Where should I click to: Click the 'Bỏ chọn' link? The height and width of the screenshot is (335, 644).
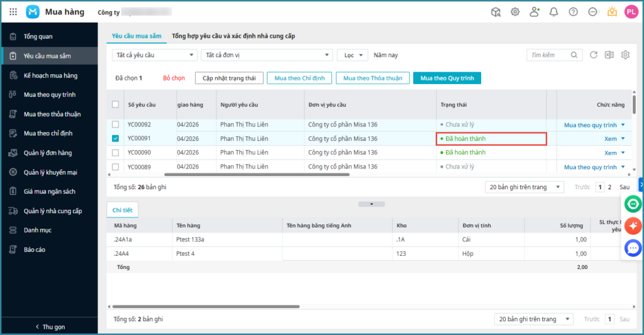[174, 79]
